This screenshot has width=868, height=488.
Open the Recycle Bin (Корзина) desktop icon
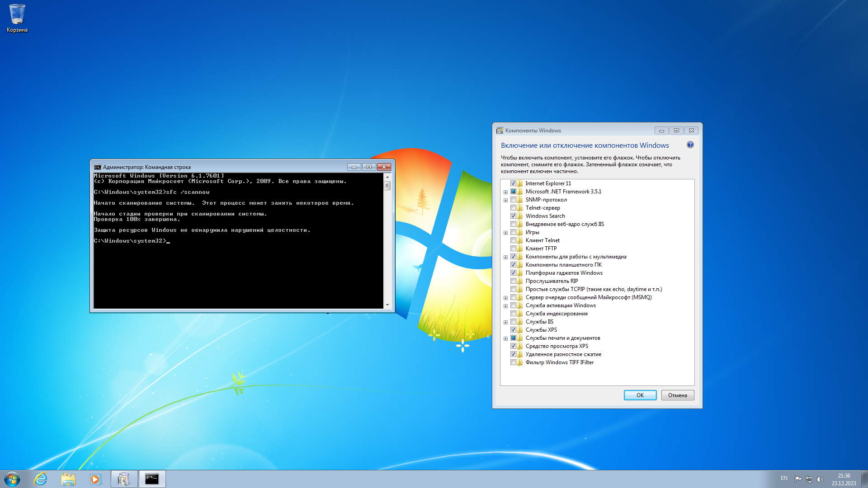coord(17,18)
